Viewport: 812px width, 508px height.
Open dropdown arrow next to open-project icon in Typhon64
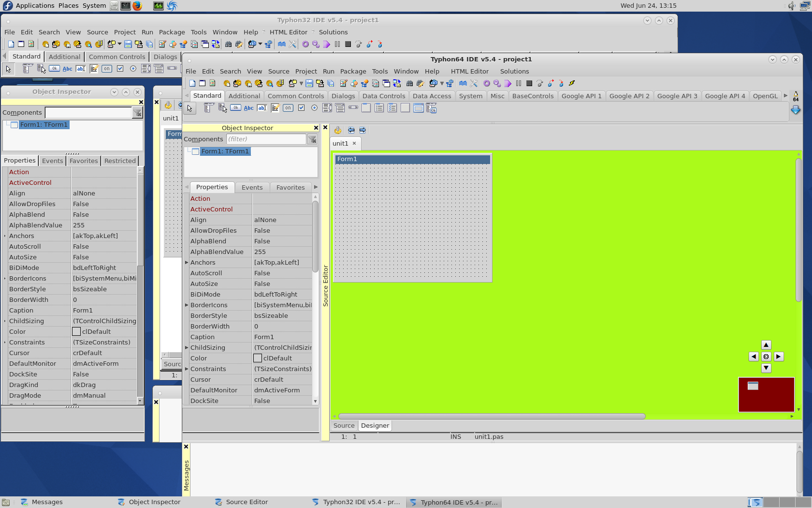(x=301, y=83)
